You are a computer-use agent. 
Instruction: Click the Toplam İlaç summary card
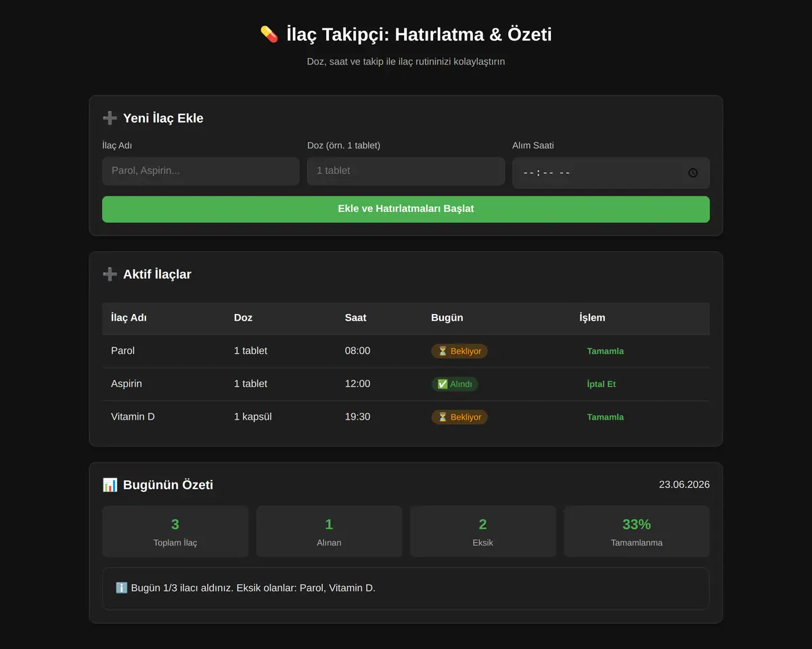175,532
